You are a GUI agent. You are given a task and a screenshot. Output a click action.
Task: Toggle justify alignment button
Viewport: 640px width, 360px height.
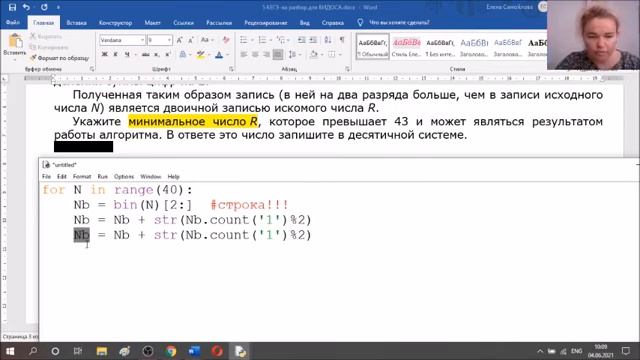(278, 54)
